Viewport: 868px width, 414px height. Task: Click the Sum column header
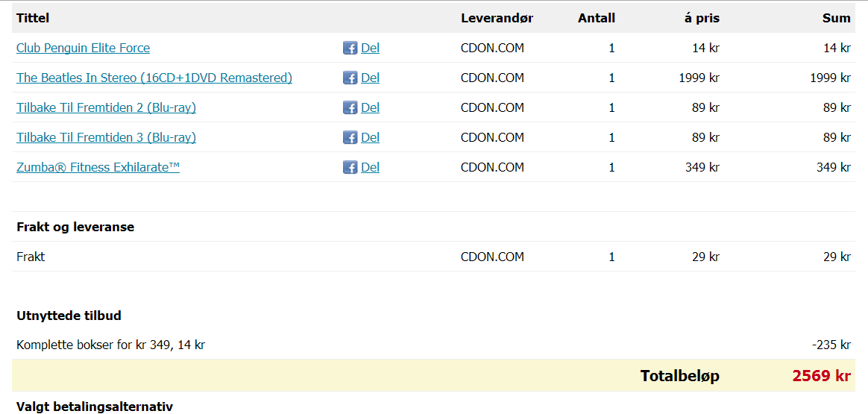(837, 18)
